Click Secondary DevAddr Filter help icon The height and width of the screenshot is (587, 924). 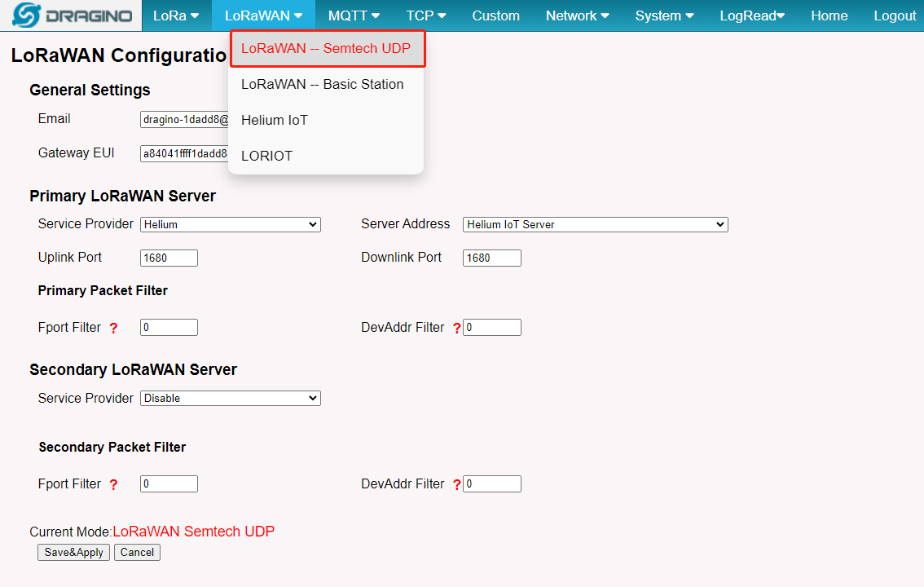[456, 484]
